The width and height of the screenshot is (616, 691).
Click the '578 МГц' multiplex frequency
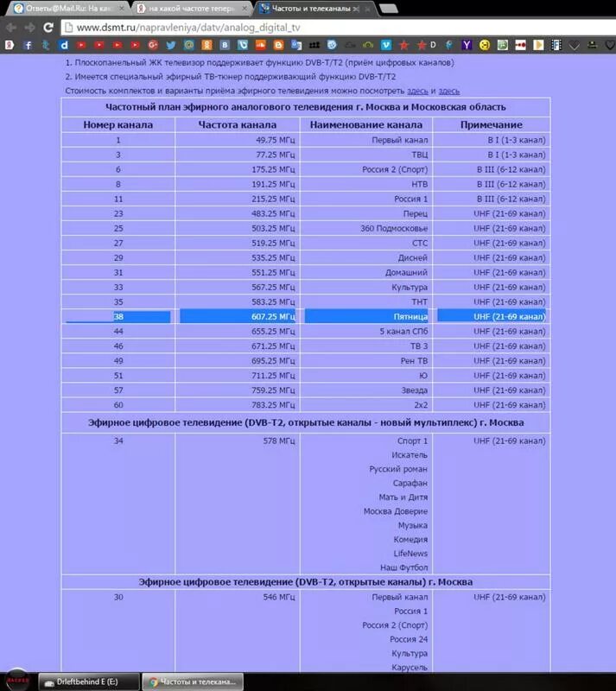click(x=279, y=441)
